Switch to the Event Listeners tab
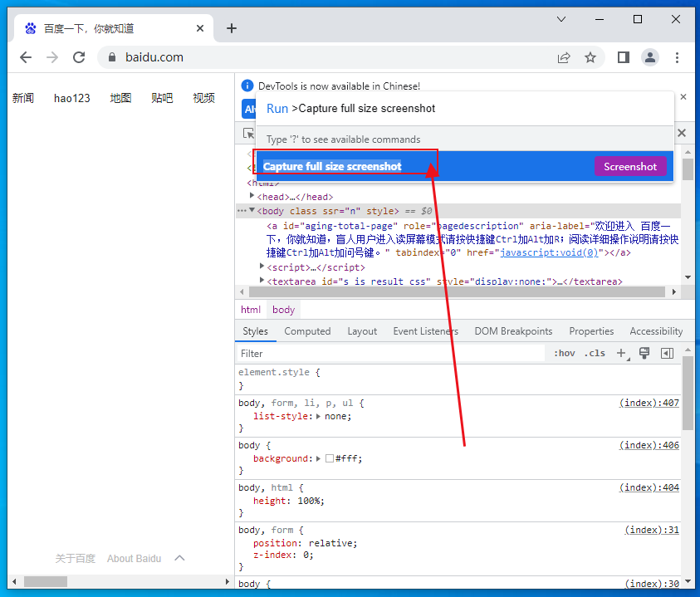The height and width of the screenshot is (597, 700). pos(425,331)
